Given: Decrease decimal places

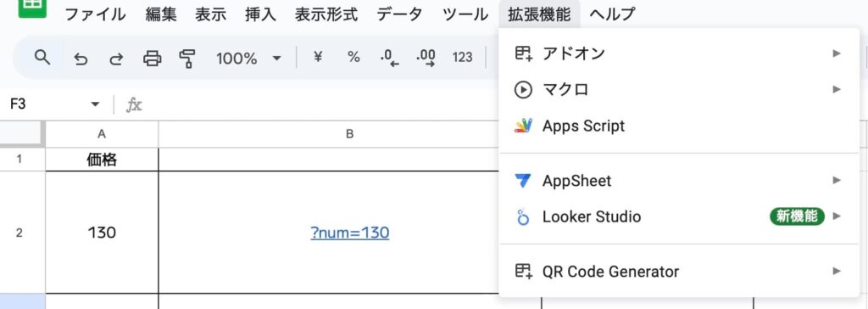Looking at the screenshot, I should click(390, 58).
